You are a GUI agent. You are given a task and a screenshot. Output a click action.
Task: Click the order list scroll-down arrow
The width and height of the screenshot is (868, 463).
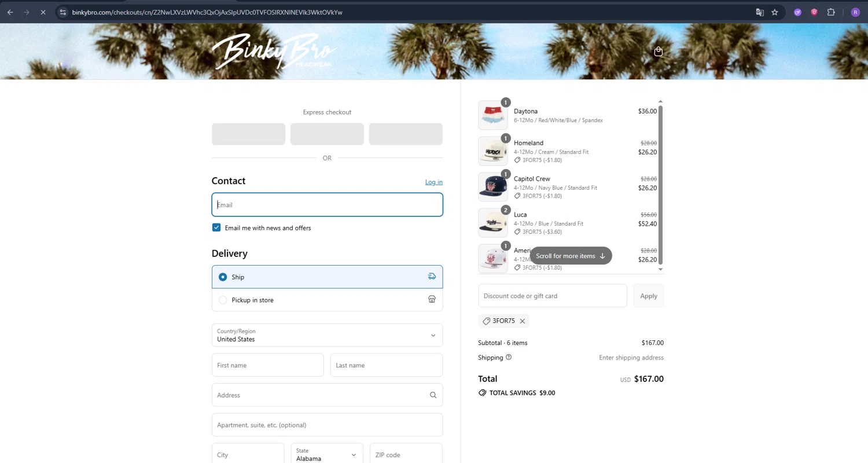(x=660, y=269)
